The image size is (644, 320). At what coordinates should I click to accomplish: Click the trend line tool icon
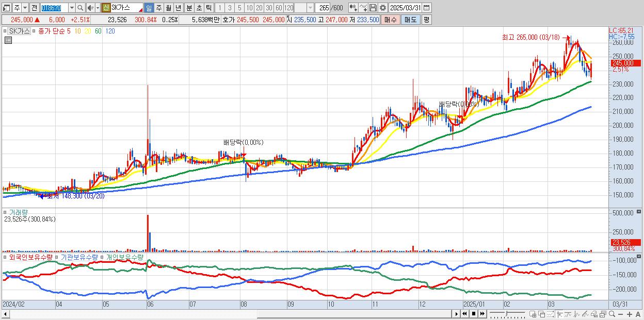pos(568,314)
